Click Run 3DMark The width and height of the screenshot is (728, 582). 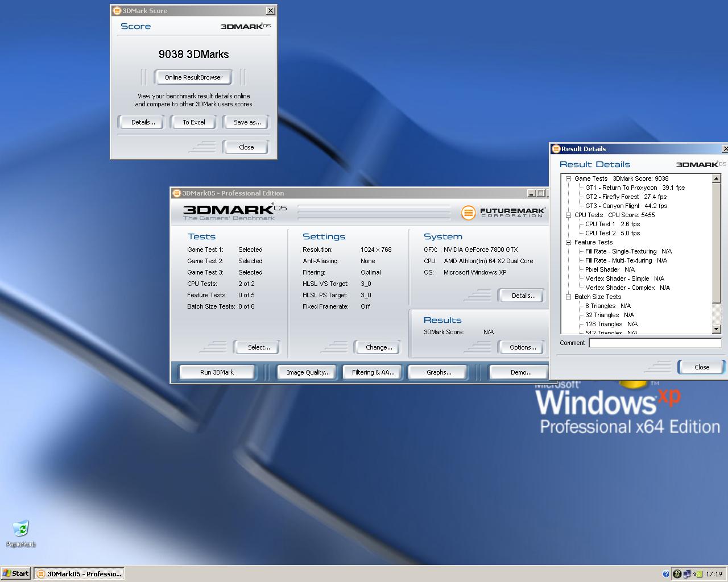pyautogui.click(x=217, y=372)
